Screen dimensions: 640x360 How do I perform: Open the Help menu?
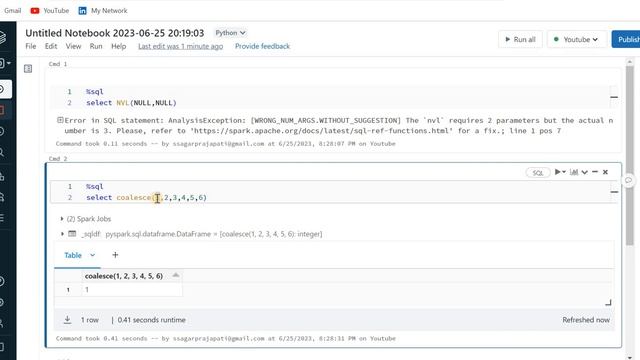pos(118,46)
